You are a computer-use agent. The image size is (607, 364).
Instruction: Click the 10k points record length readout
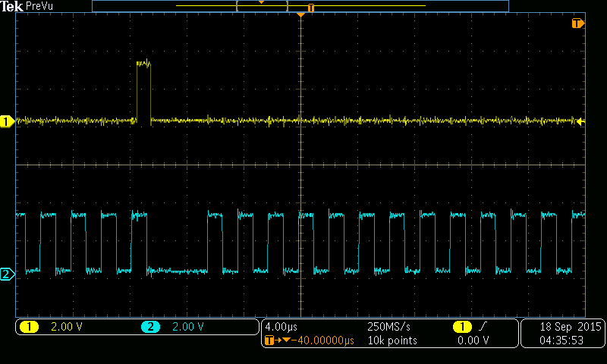tap(392, 340)
